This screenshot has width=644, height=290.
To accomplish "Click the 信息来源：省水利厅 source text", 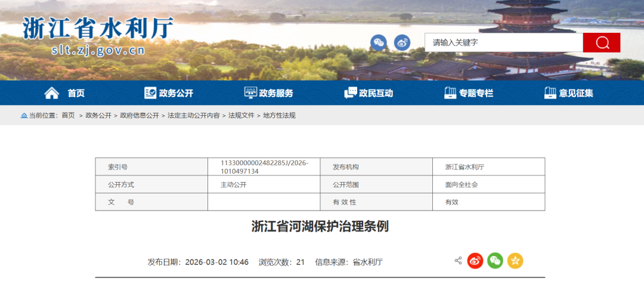I will coord(349,262).
